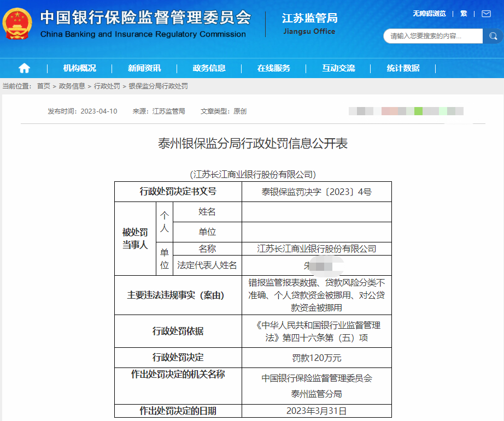The width and height of the screenshot is (504, 421).
Task: Open the 新闻资讯 menu
Action: (144, 68)
